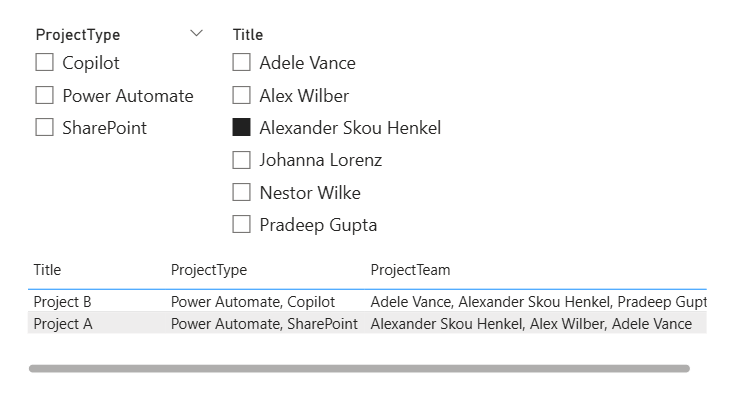Select Adele Vance in Title slicer
The height and width of the screenshot is (400, 741).
click(241, 63)
